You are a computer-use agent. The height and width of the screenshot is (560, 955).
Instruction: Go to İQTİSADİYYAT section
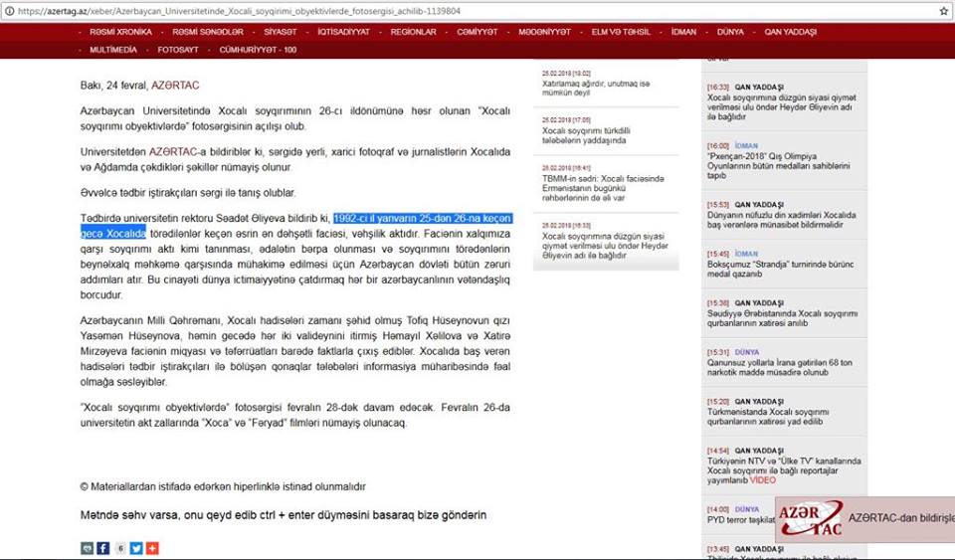coord(343,32)
